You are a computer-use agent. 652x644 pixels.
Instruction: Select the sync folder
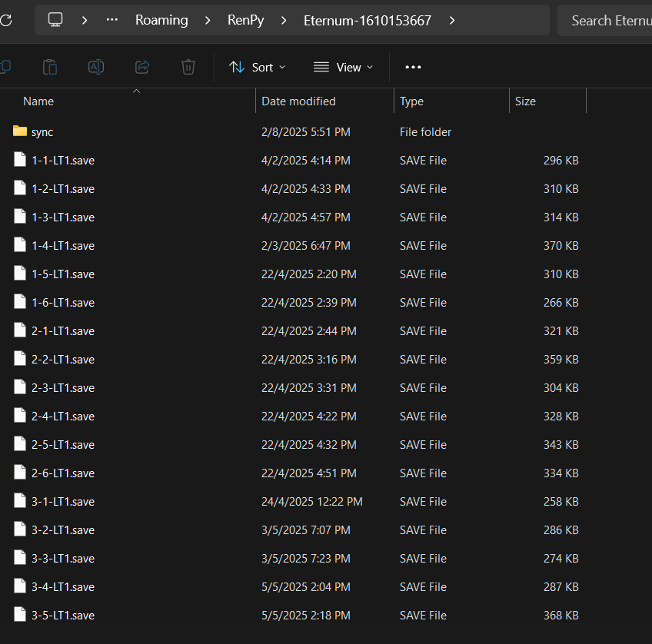tap(42, 132)
